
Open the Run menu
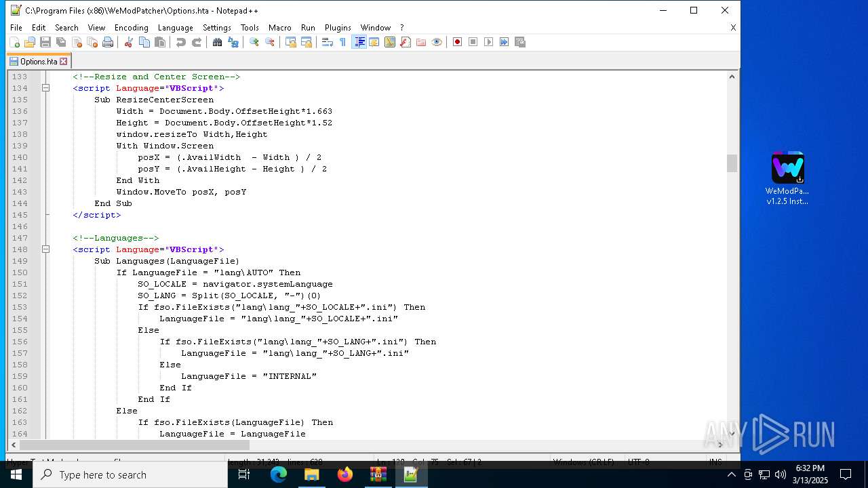(x=308, y=28)
